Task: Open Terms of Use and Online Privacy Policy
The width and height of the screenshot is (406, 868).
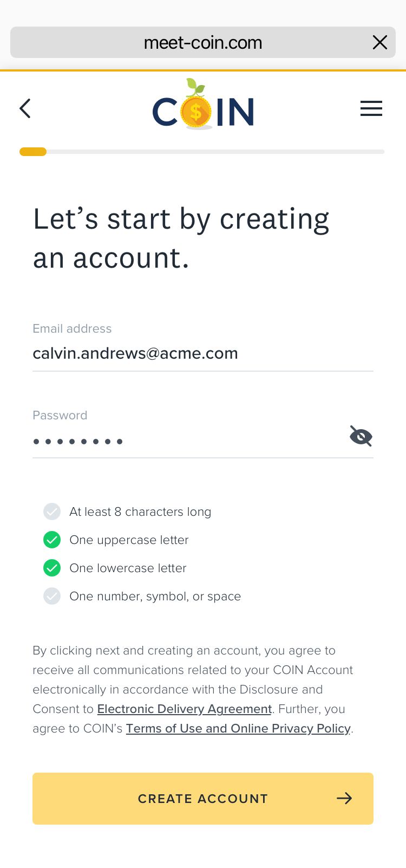Action: pos(238,728)
